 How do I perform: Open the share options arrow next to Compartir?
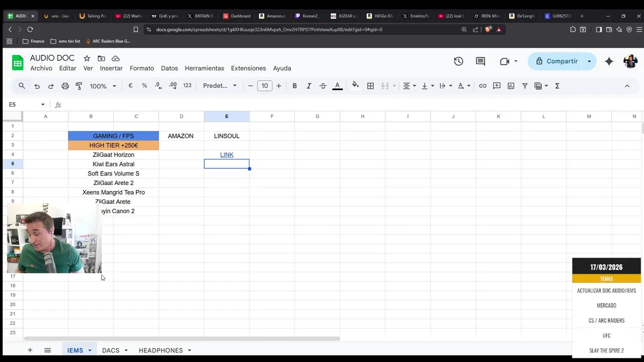coord(589,61)
